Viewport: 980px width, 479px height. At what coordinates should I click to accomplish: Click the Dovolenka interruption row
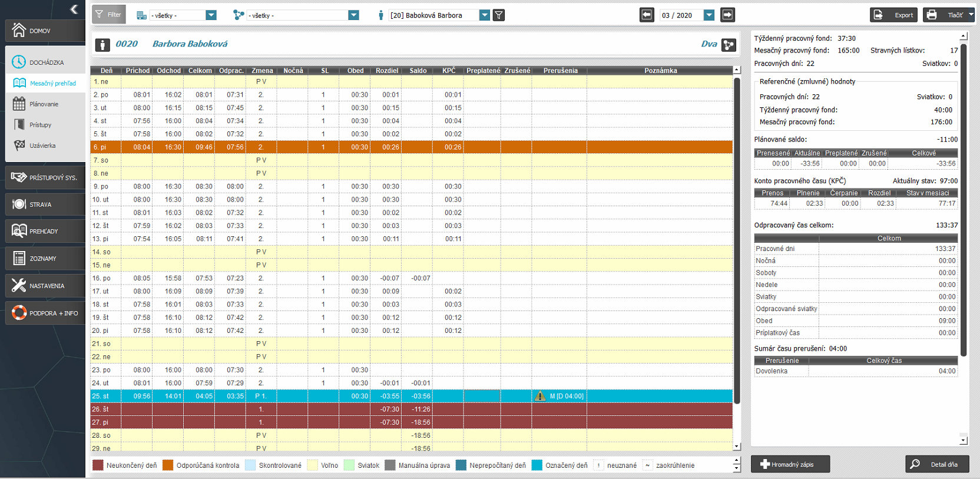[x=856, y=371]
